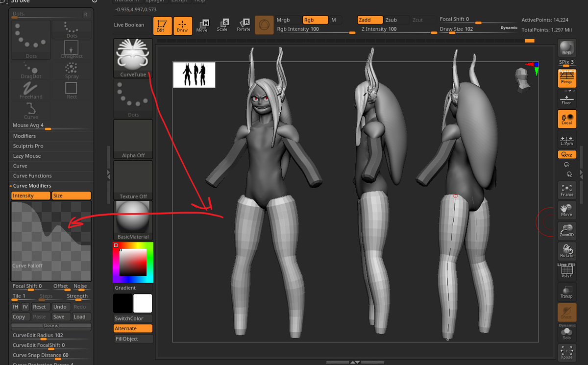
Task: Toggle Persp perspective view
Action: click(x=567, y=78)
